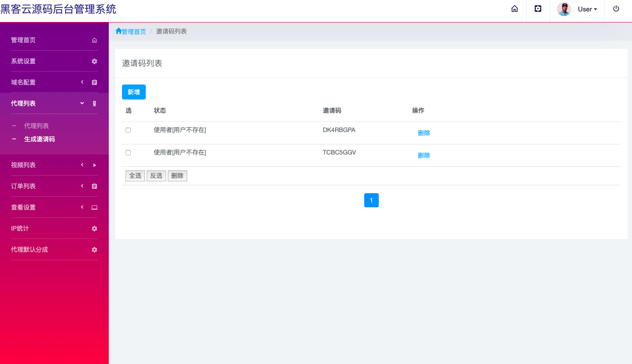Screen dimensions: 632x364
Task: Click the power logout icon
Action: click(x=616, y=9)
